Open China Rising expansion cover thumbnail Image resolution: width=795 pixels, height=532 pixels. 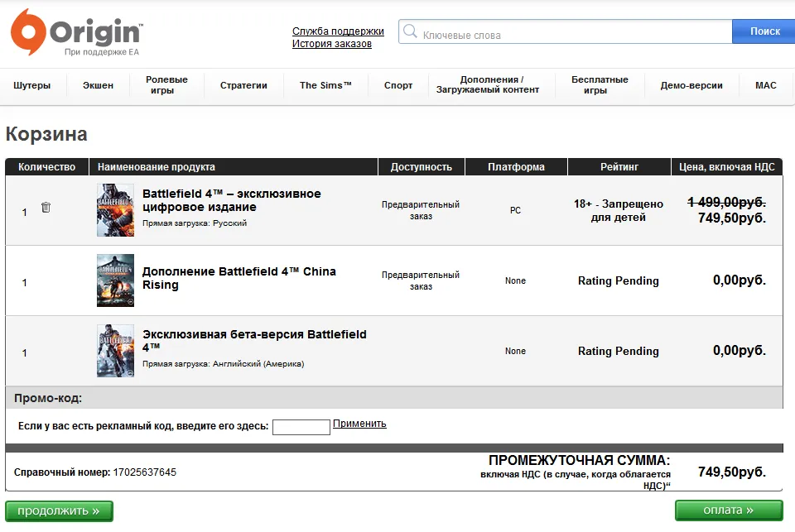pyautogui.click(x=115, y=280)
